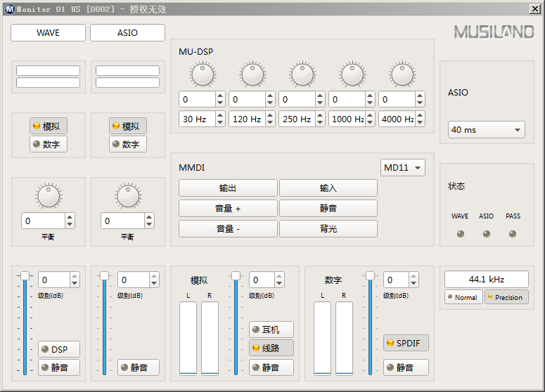Viewport: 545px width, 392px height.
Task: Enable the DSP toggle button
Action: pyautogui.click(x=59, y=349)
